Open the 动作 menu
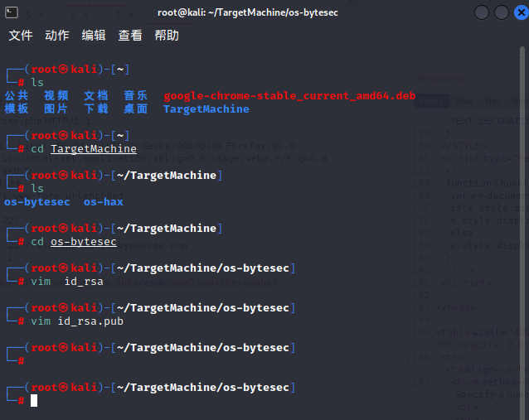The height and width of the screenshot is (420, 529). click(x=57, y=35)
